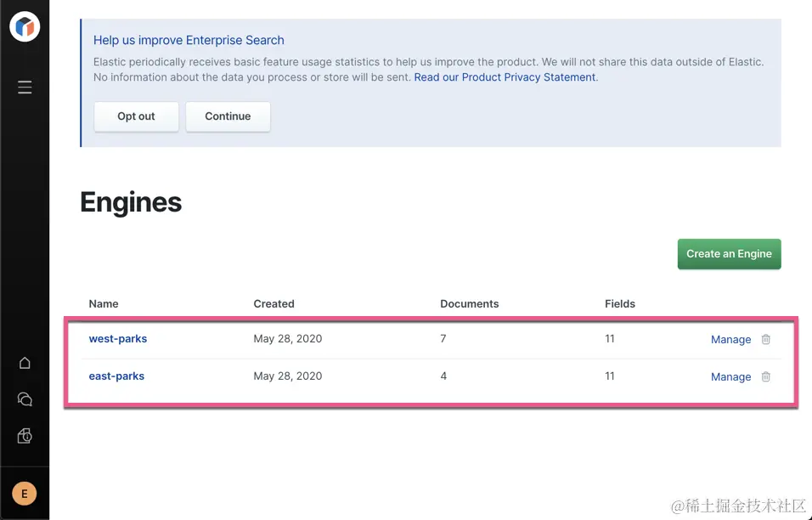
Task: Delete the east-parks engine with trash icon
Action: point(766,376)
